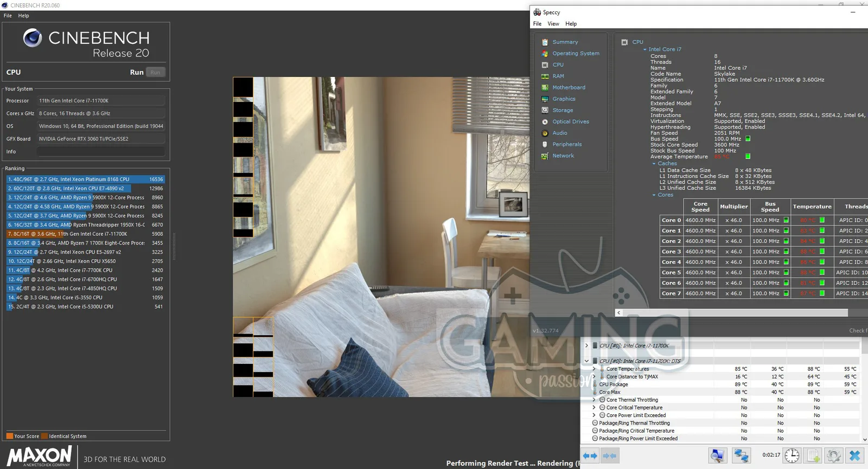Collapse the Caches section in Speccy

tap(654, 164)
